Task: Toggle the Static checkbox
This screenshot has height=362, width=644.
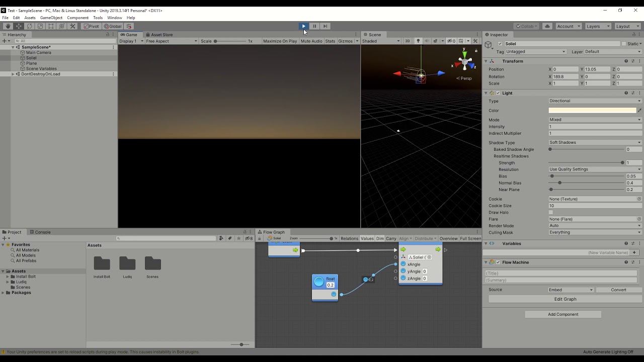Action: (x=624, y=44)
